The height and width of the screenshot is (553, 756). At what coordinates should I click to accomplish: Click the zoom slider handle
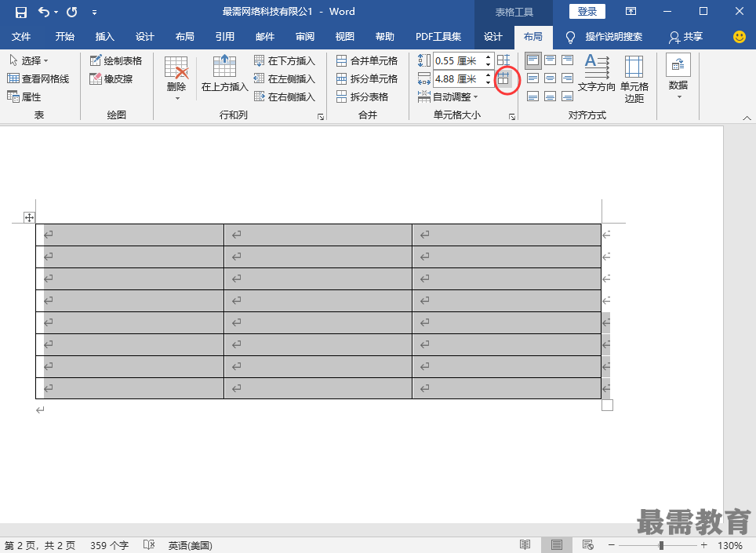pos(661,545)
